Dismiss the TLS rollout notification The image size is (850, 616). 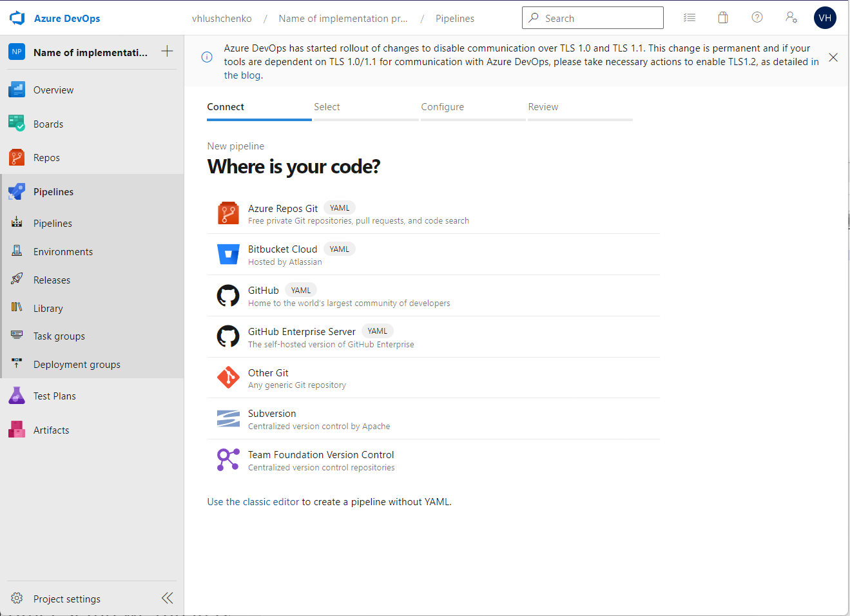(833, 57)
